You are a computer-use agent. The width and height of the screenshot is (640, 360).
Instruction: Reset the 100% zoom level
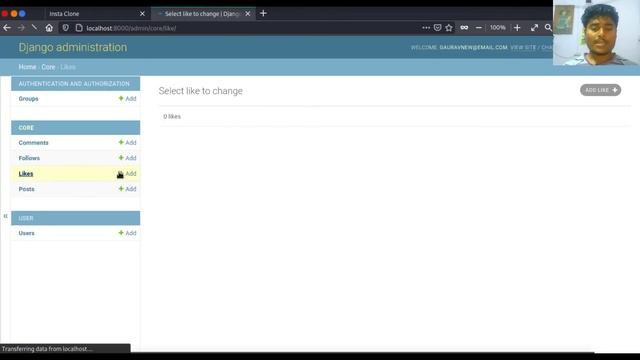click(498, 28)
